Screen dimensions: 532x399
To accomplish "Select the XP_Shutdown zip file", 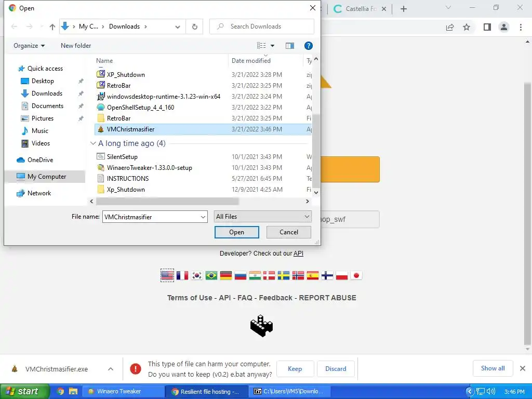I will (126, 75).
